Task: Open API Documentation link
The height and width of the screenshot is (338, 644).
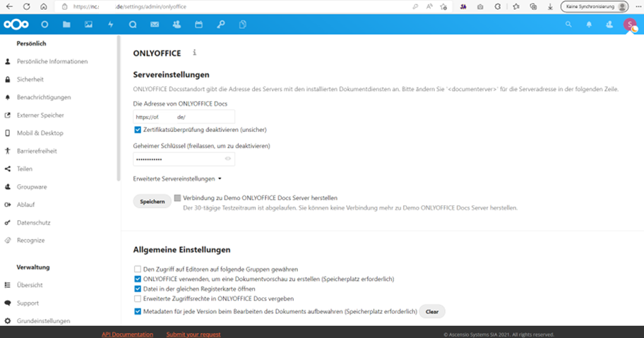Action: [x=127, y=334]
